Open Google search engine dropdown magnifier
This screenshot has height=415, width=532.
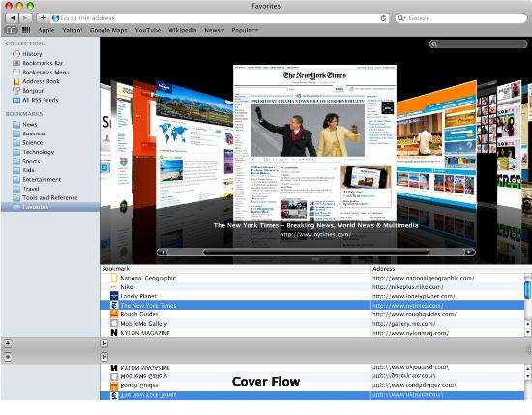click(401, 18)
